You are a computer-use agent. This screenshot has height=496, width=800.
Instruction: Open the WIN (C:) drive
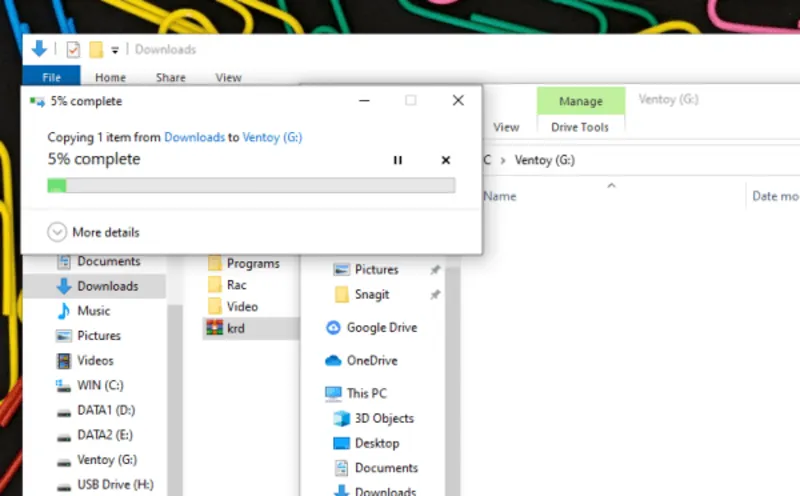click(100, 385)
